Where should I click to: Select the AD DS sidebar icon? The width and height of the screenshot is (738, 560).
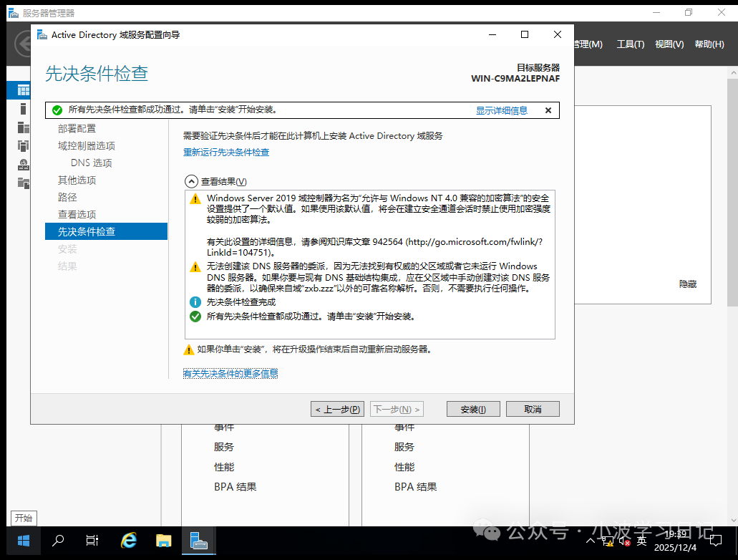(24, 145)
